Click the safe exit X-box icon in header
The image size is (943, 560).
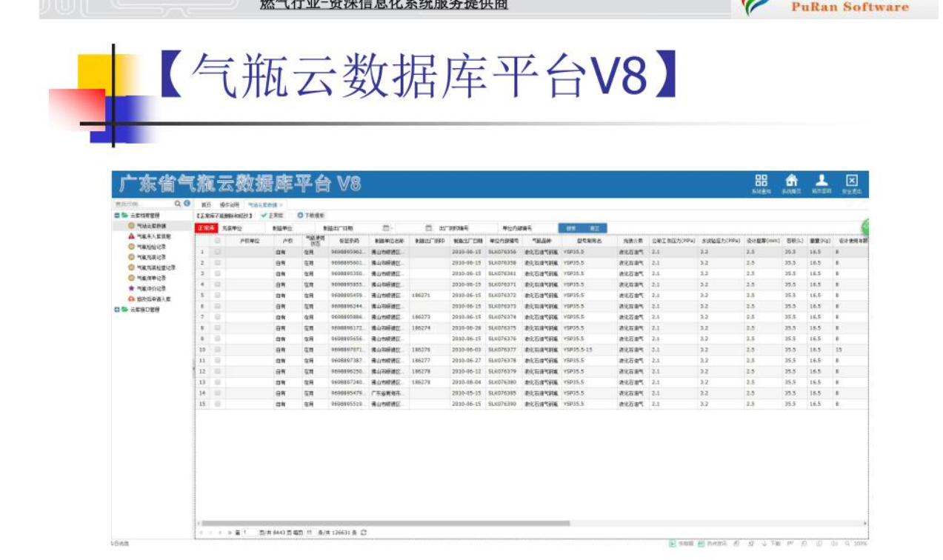852,180
